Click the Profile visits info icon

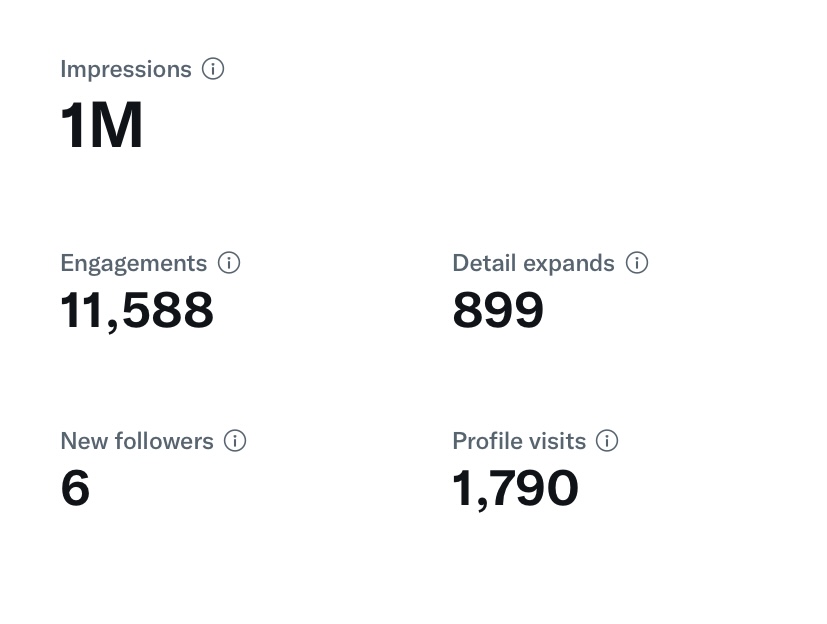[x=607, y=440]
